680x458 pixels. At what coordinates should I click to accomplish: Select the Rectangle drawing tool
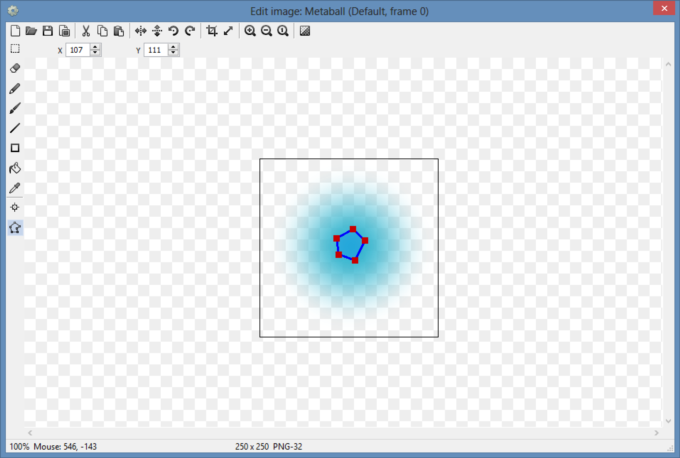15,148
